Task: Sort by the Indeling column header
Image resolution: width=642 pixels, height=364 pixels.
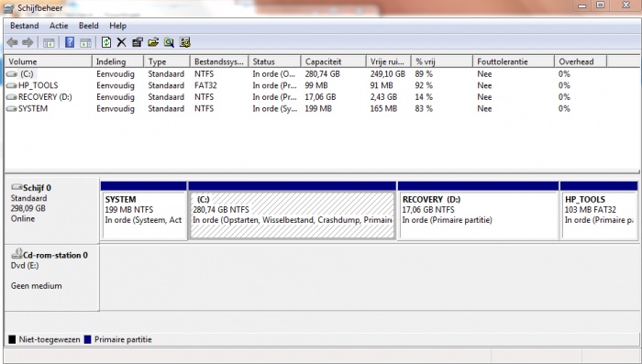Action: tap(117, 61)
